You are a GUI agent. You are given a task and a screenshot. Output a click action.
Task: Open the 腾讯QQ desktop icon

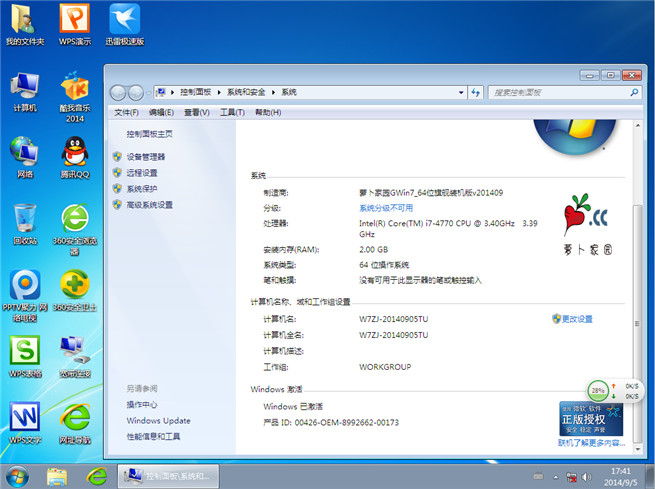point(74,154)
